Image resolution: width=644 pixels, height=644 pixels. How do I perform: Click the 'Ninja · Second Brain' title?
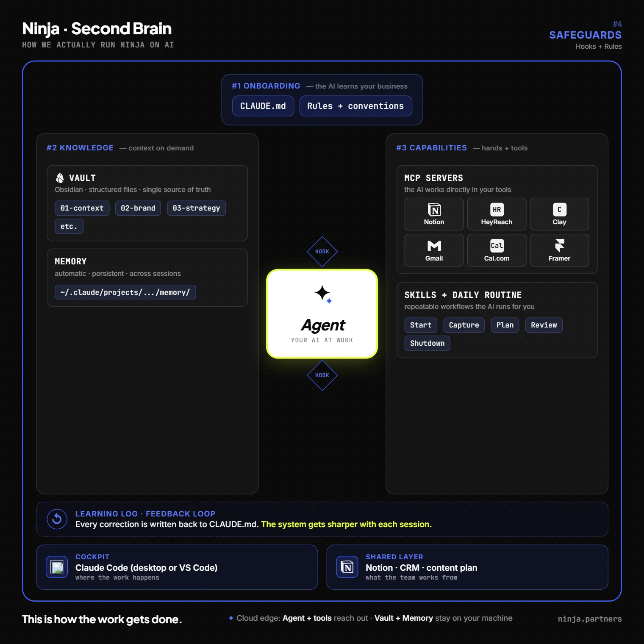pos(97,29)
